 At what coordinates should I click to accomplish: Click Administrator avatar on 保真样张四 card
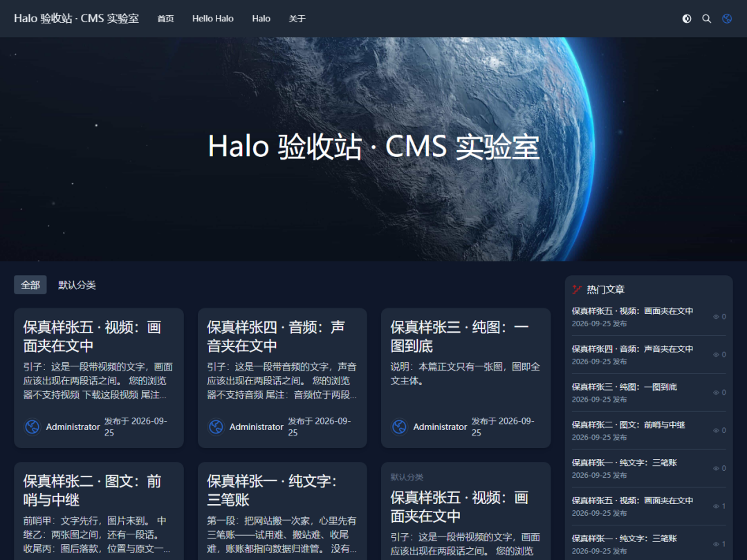216,427
